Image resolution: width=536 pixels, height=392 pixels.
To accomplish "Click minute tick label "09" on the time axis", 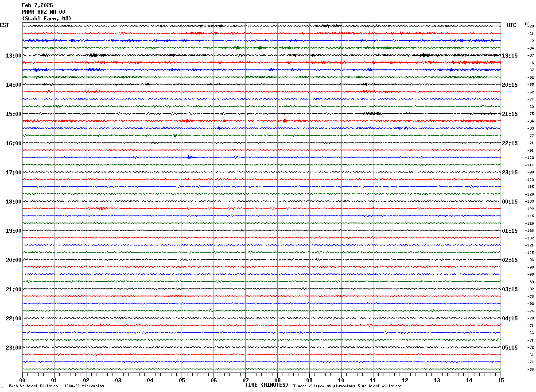I will tap(309, 380).
